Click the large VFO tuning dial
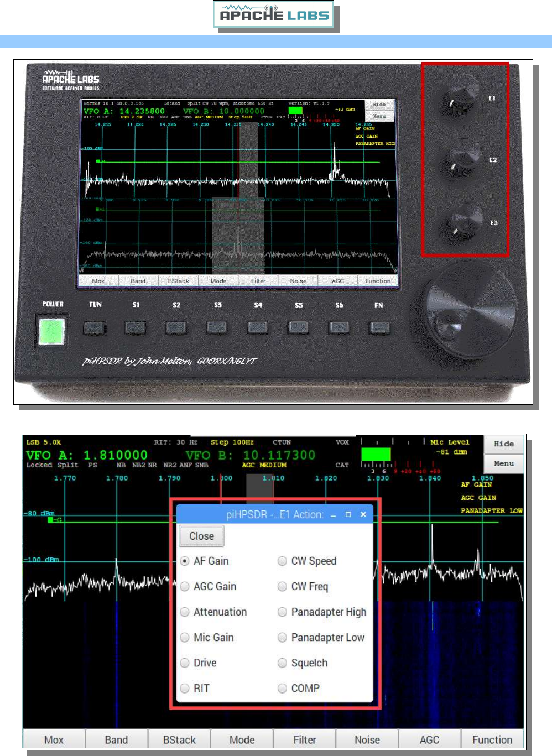This screenshot has height=756, width=552. 471,310
